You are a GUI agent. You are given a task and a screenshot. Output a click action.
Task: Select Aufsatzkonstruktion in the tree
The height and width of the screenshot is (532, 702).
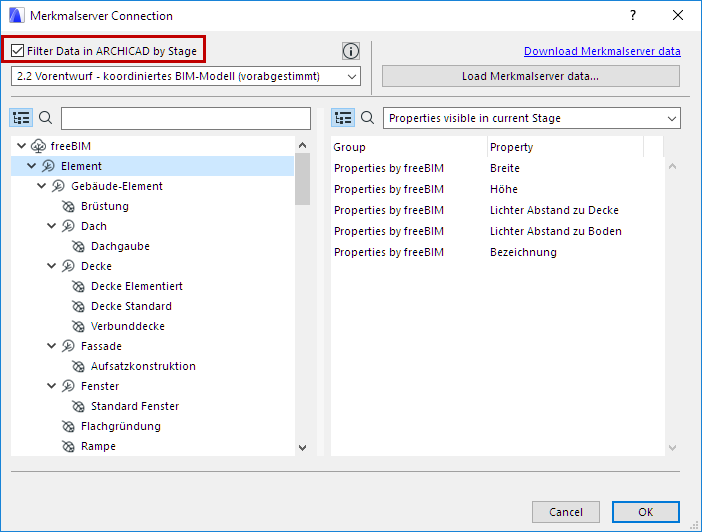click(143, 366)
